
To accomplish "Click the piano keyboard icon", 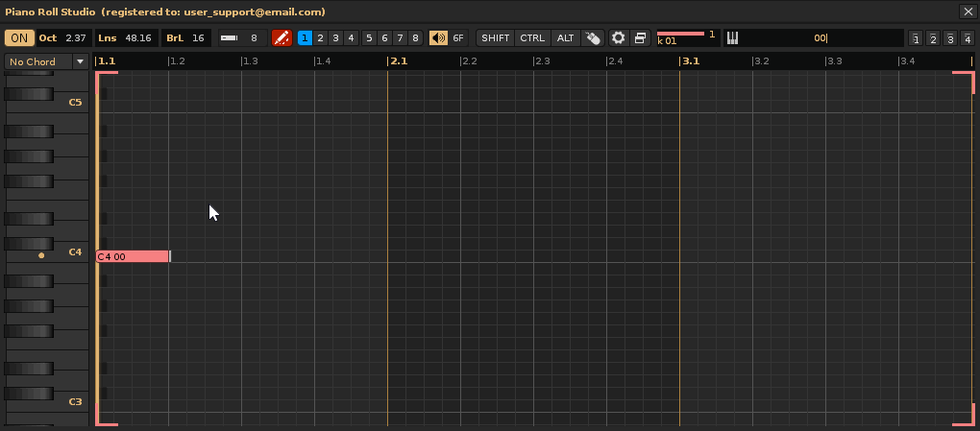I will (x=732, y=38).
